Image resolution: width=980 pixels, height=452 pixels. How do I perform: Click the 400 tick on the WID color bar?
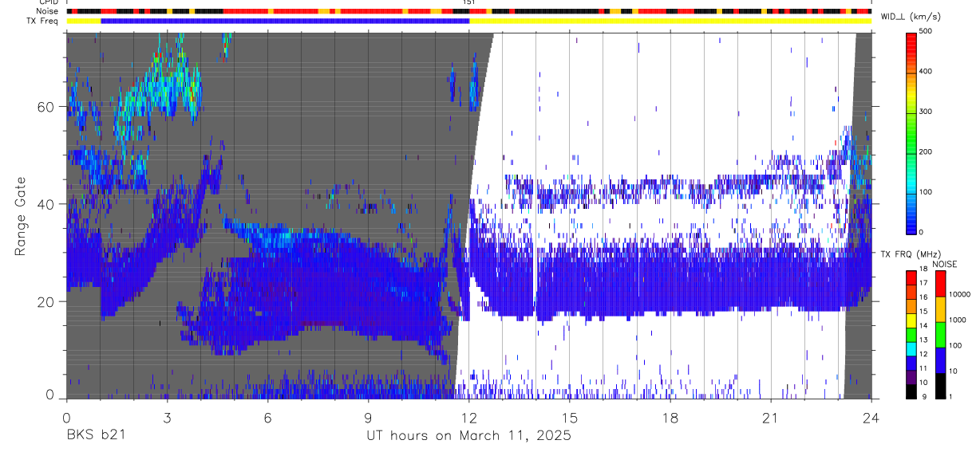coord(926,72)
